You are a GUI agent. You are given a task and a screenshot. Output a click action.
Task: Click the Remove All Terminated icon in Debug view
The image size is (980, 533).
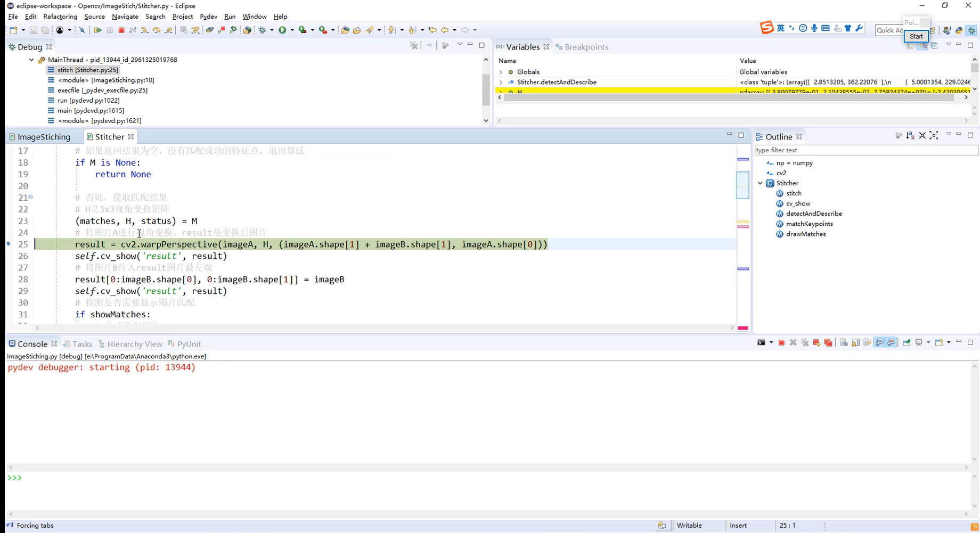coord(414,46)
